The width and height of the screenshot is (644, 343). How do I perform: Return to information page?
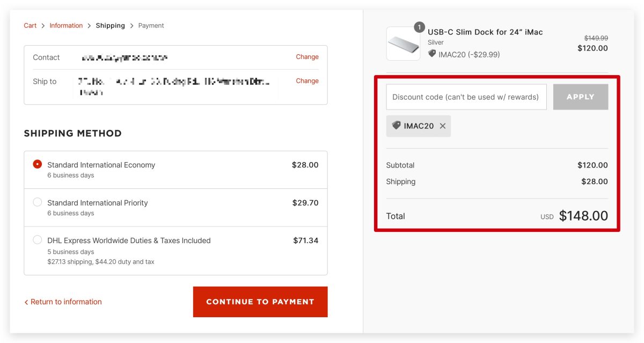click(63, 302)
